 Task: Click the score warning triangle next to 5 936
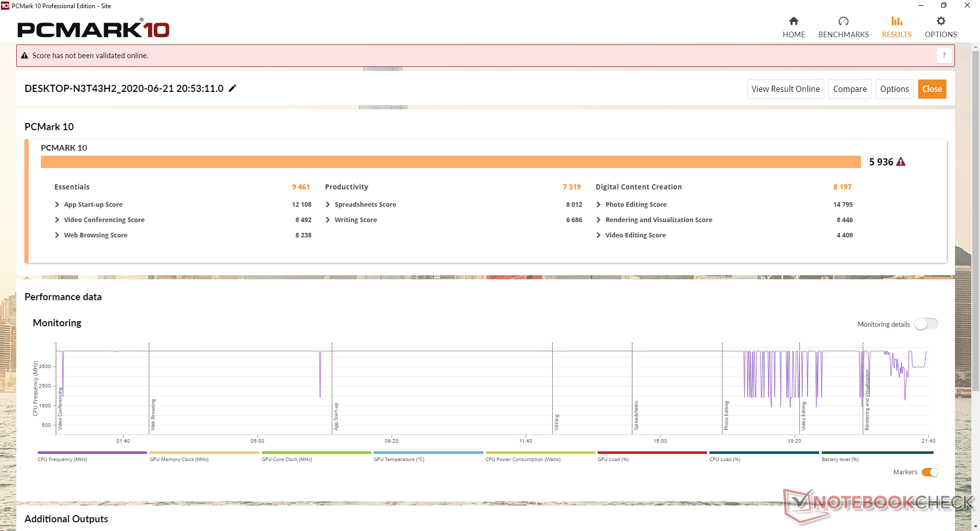pos(901,162)
